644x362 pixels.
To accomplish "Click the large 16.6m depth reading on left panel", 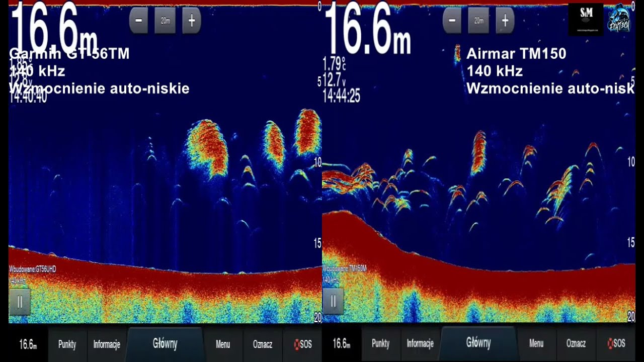I will coord(53,28).
